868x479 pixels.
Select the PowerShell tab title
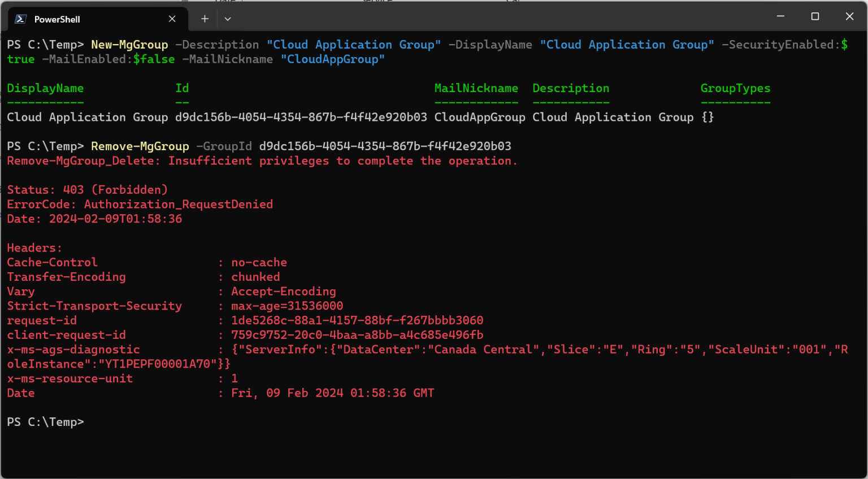[x=57, y=19]
